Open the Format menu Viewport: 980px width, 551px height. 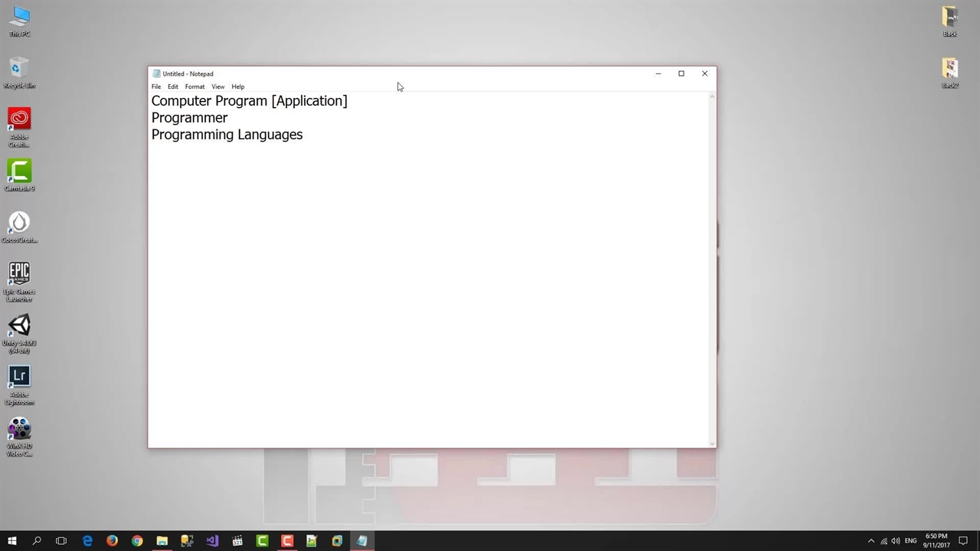194,86
